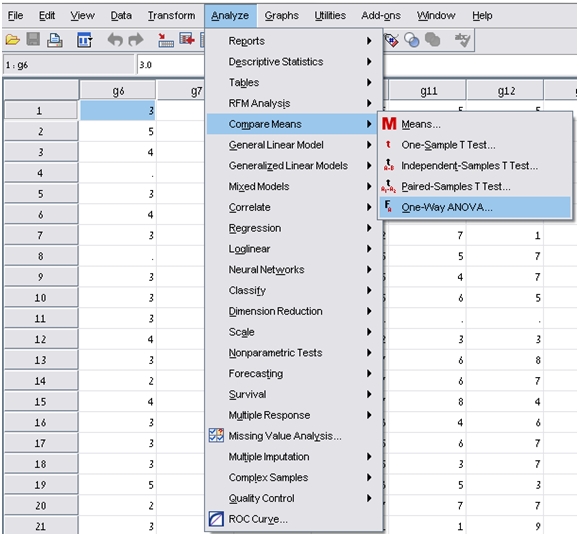The width and height of the screenshot is (579, 536).
Task: Click the cell value editor field
Action: coord(171,65)
